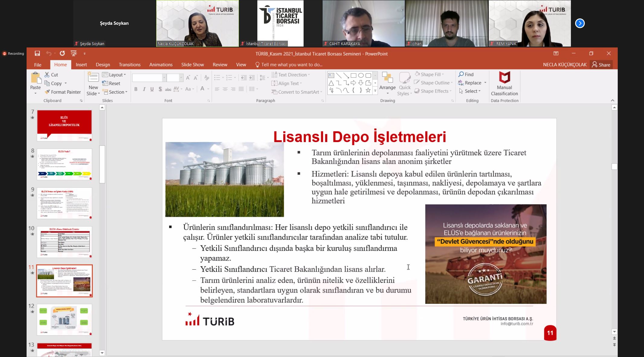Viewport: 644px width, 357px height.
Task: Expand shapes gallery More arrow
Action: (x=375, y=90)
